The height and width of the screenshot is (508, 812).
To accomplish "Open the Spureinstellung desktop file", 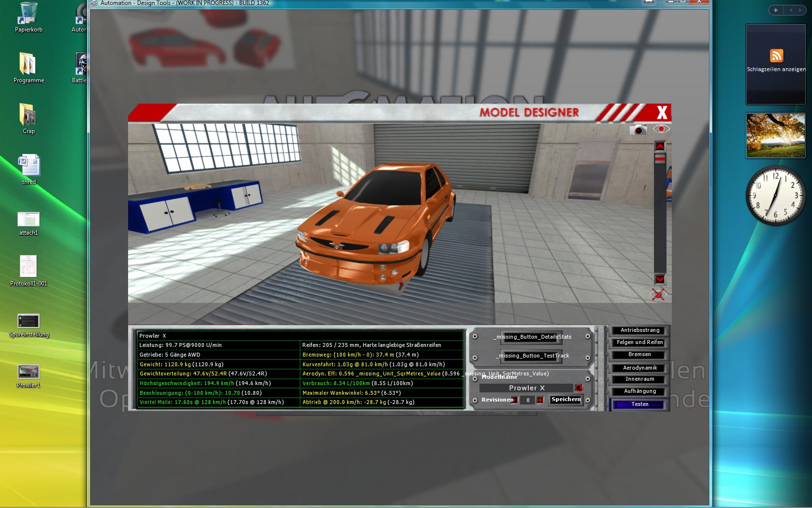I will click(x=29, y=325).
